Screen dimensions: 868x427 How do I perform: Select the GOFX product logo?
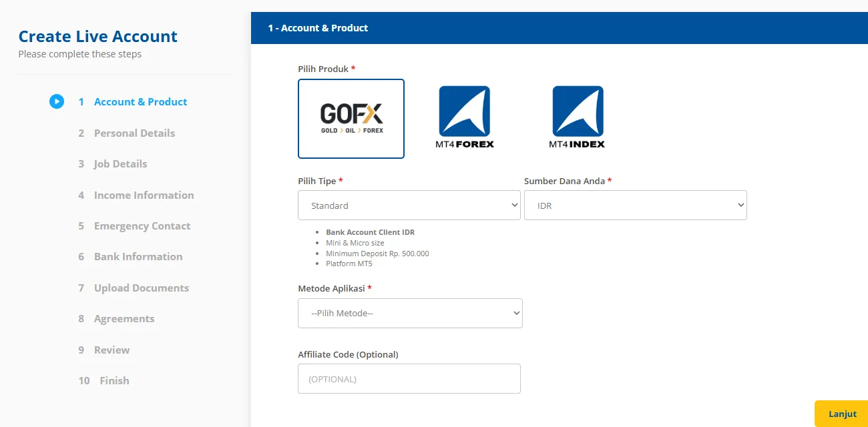pyautogui.click(x=351, y=119)
